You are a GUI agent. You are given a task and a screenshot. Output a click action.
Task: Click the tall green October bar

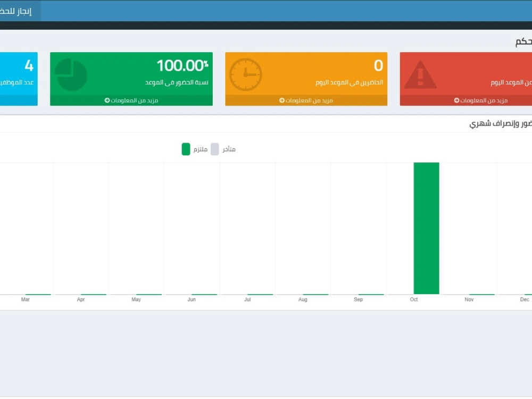(x=427, y=228)
